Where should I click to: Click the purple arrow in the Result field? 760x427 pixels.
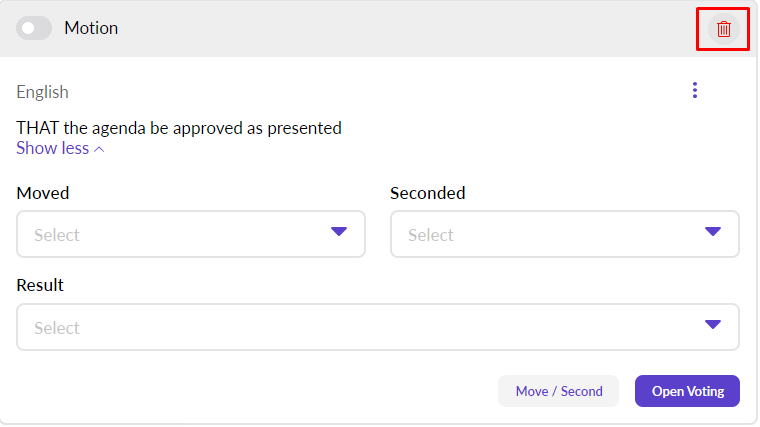(712, 325)
